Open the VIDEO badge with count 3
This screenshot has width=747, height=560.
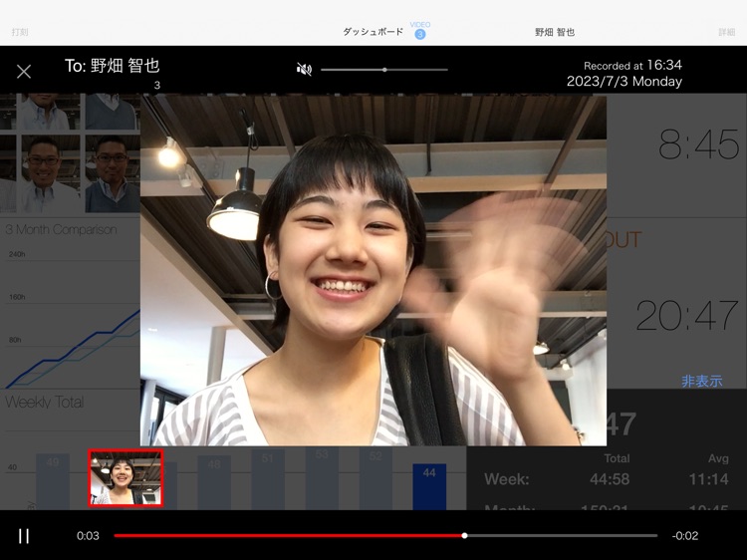419,30
